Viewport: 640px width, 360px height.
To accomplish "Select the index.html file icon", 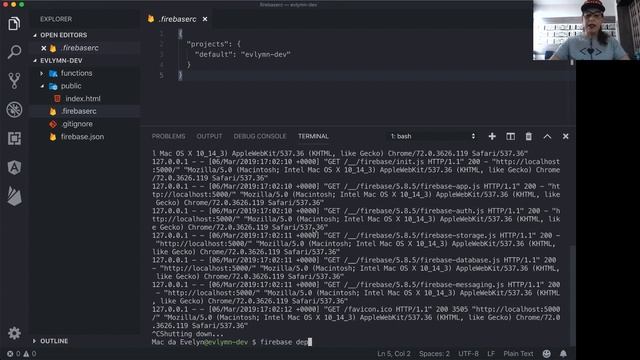I will point(58,99).
